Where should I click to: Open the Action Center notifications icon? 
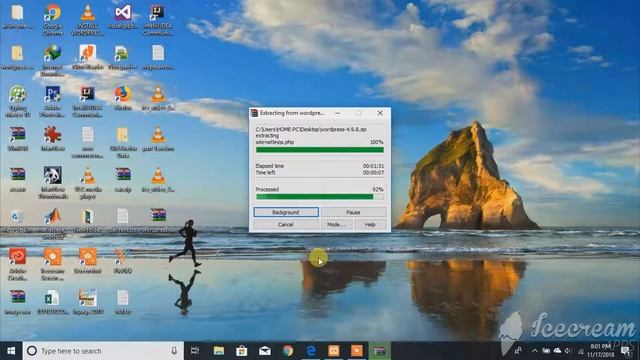626,351
